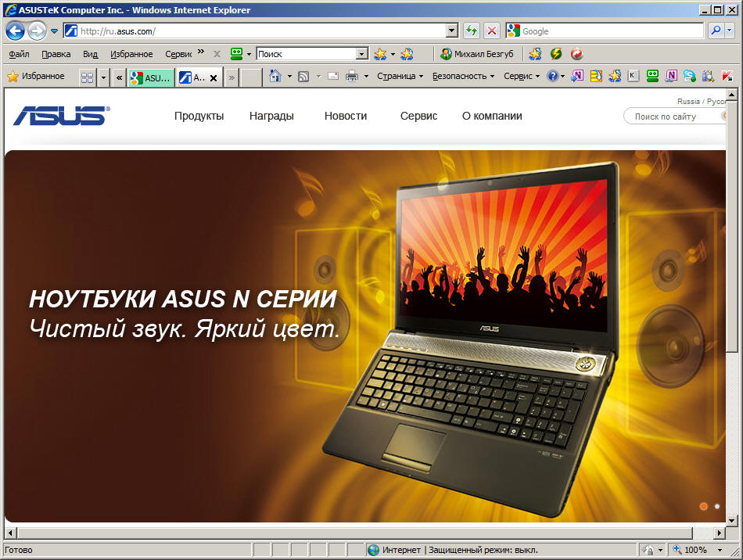Open the Новости link in site navigation

[x=345, y=116]
